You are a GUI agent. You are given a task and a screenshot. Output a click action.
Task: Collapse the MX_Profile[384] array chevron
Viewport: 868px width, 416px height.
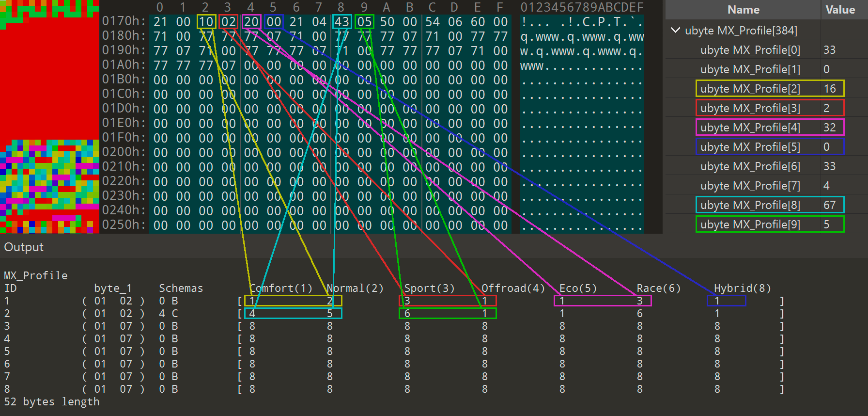675,31
